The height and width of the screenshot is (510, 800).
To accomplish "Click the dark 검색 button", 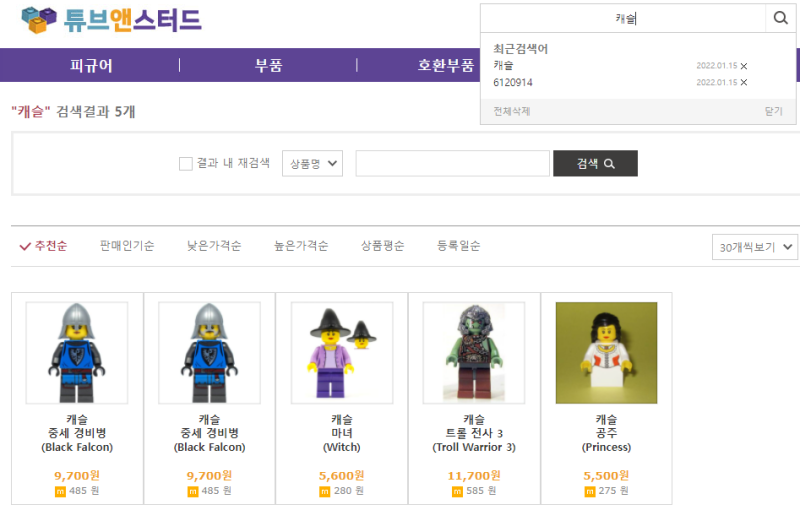I will [595, 163].
